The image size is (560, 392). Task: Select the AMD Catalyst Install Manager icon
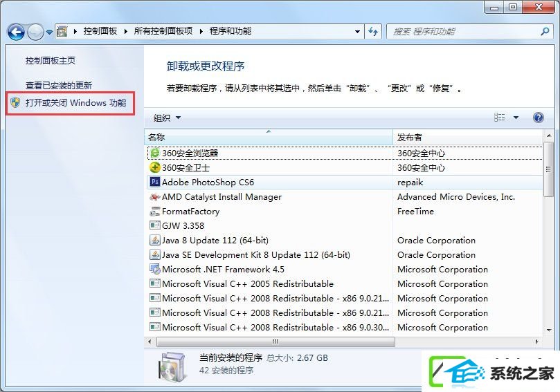click(155, 196)
